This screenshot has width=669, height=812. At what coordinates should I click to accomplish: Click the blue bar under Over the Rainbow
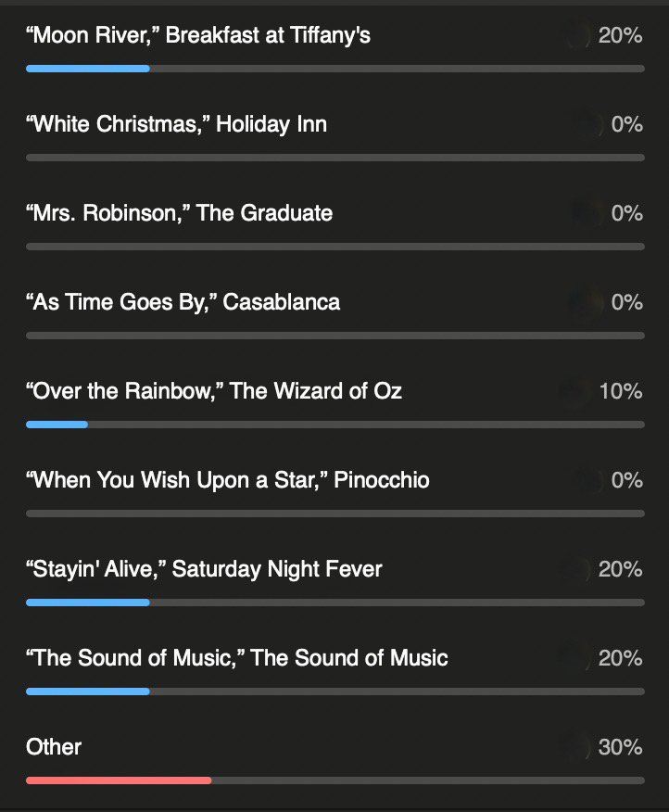tap(57, 425)
